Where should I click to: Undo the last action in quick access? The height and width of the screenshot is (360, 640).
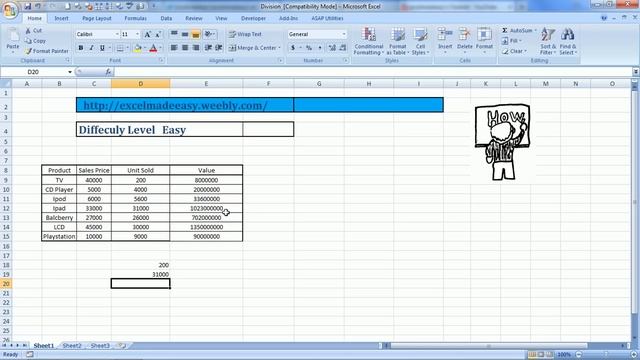pos(38,6)
